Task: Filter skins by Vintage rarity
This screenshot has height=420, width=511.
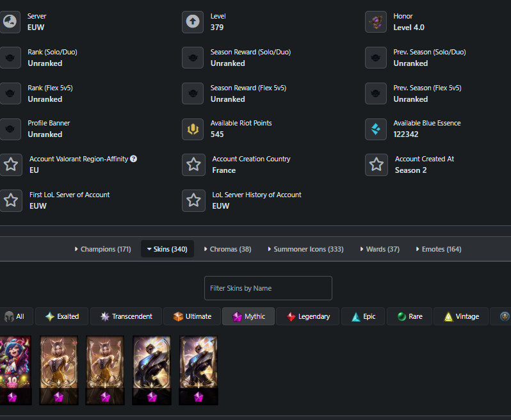Action: point(461,316)
